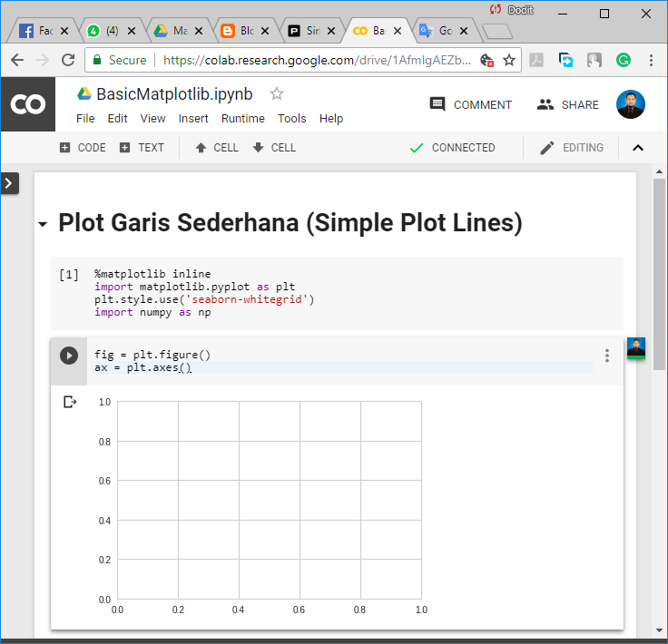Image resolution: width=668 pixels, height=644 pixels.
Task: Go back with the browser back arrow
Action: click(x=17, y=60)
